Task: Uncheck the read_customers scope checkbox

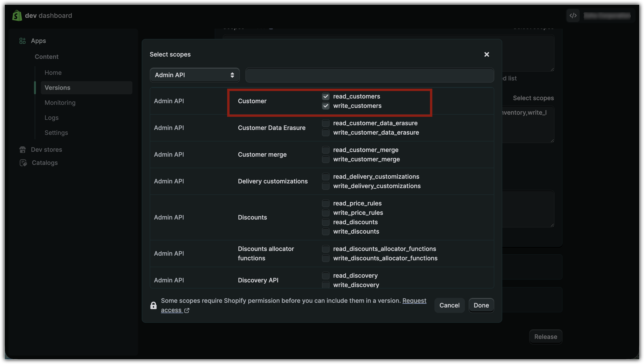Action: 325,96
